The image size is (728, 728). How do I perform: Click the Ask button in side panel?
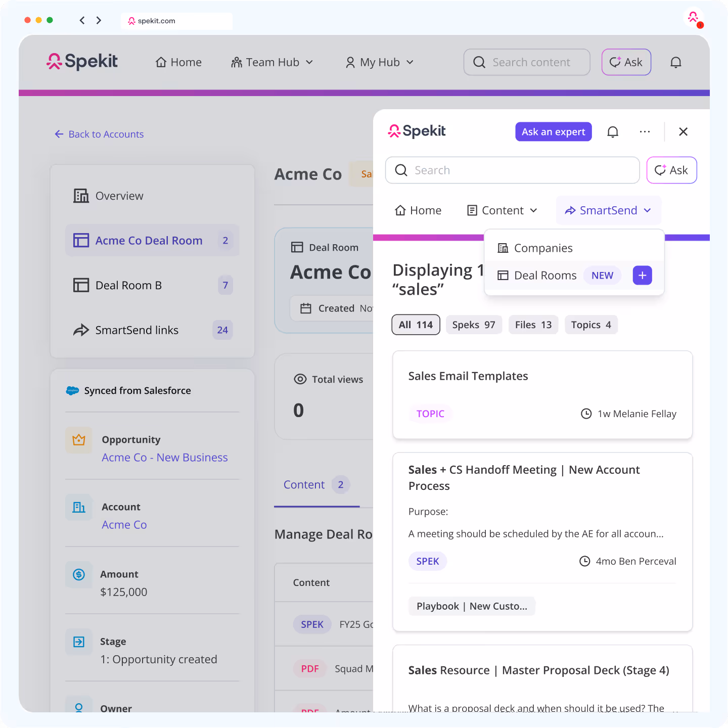point(671,170)
